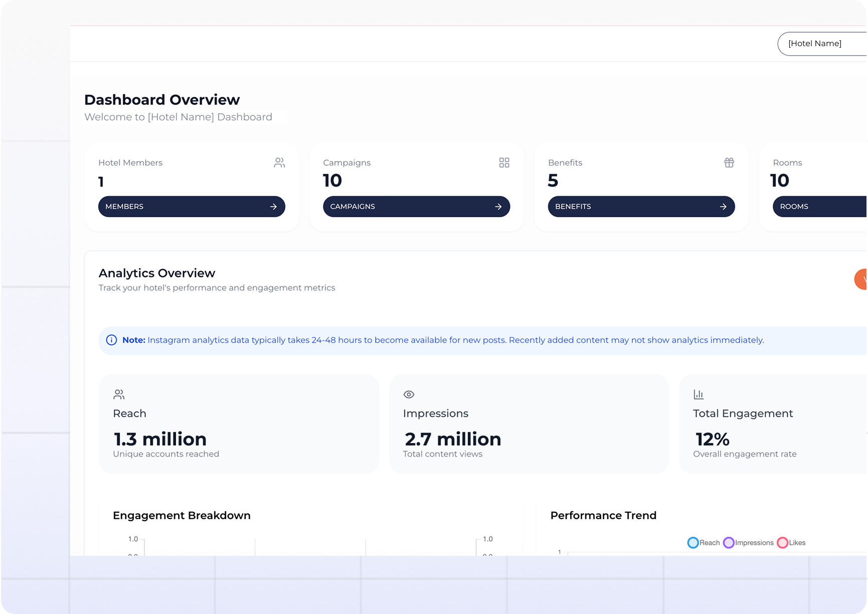The image size is (868, 614).
Task: Click the orange round button in Analytics Overview
Action: pyautogui.click(x=861, y=279)
